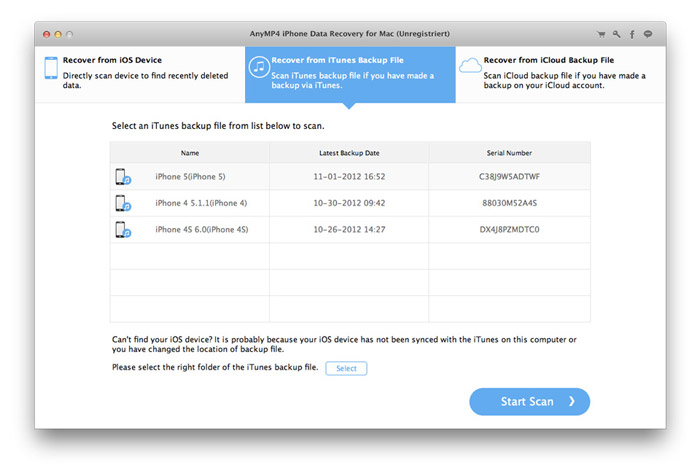Click the shopping cart purchase icon
700x476 pixels.
602,33
